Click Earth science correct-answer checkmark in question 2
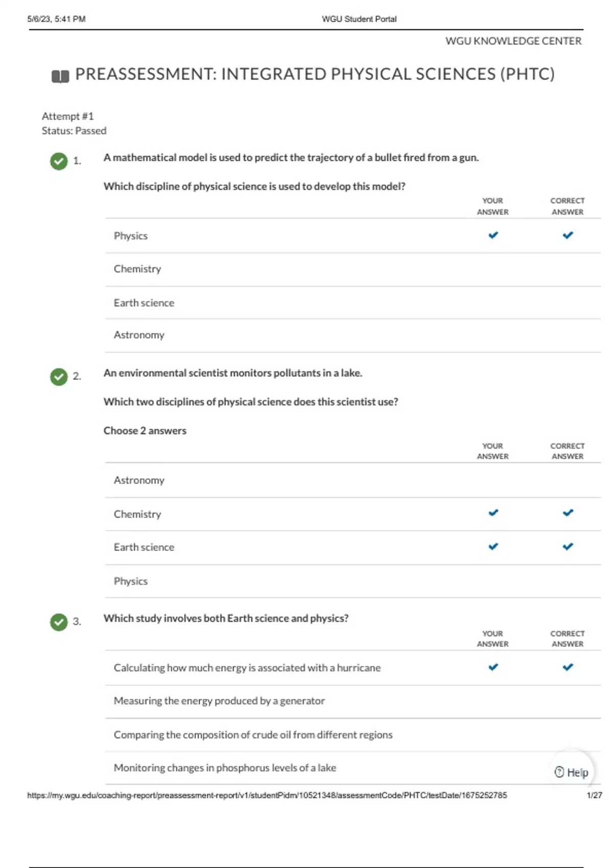Image resolution: width=613 pixels, height=868 pixels. click(x=568, y=546)
